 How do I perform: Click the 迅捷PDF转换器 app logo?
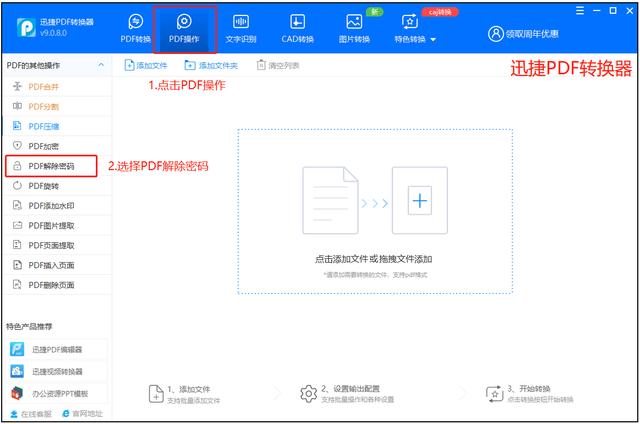(26, 27)
